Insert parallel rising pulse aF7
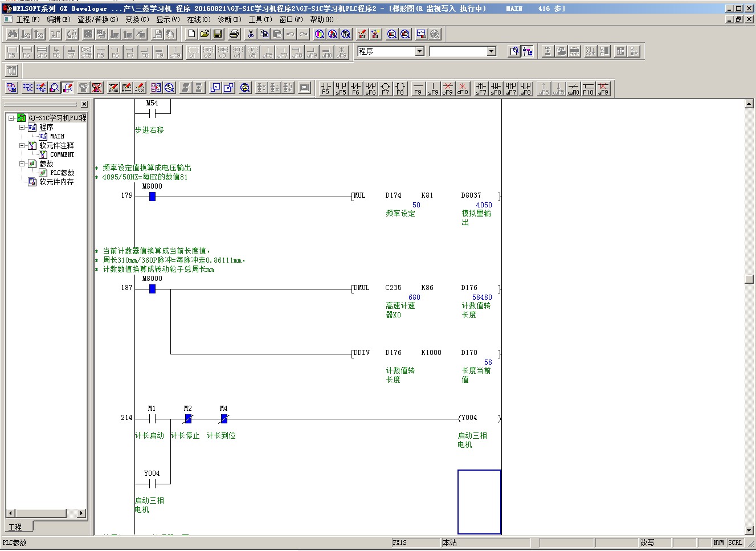 click(510, 88)
